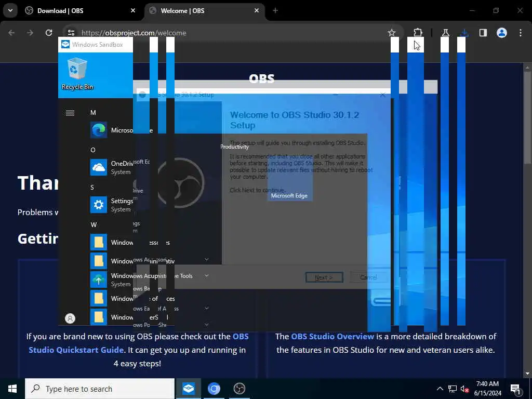Click Cancel in OBS Studio Setup
Image resolution: width=532 pixels, height=399 pixels.
(x=368, y=277)
